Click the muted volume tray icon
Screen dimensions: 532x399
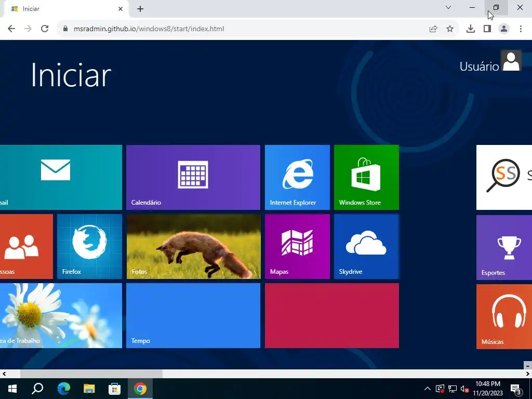[x=465, y=389]
